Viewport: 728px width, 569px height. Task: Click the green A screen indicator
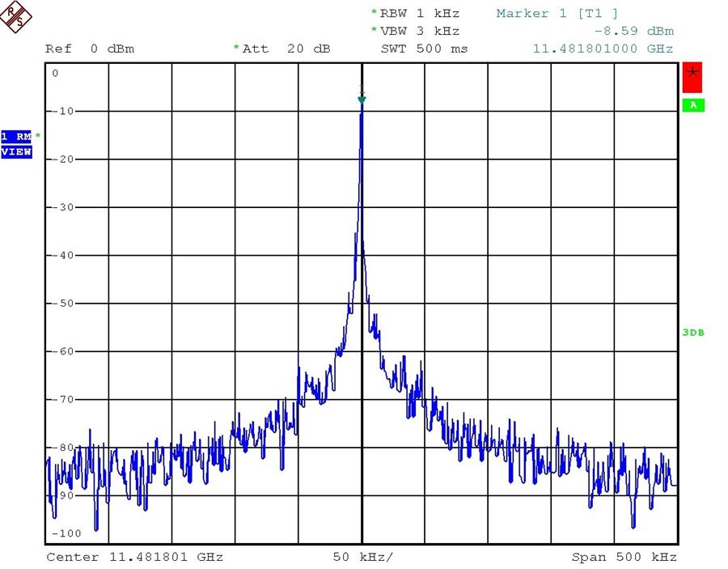click(x=692, y=105)
